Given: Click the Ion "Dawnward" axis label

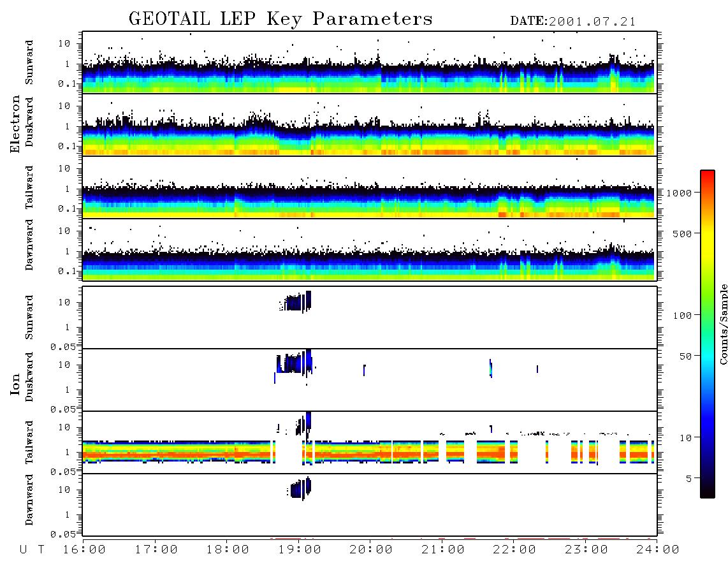Looking at the screenshot, I should point(29,500).
